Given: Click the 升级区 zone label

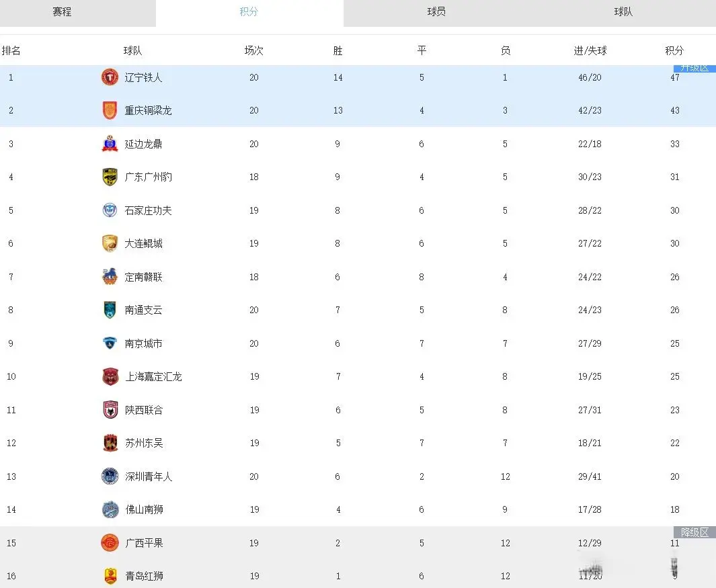Looking at the screenshot, I should point(694,68).
